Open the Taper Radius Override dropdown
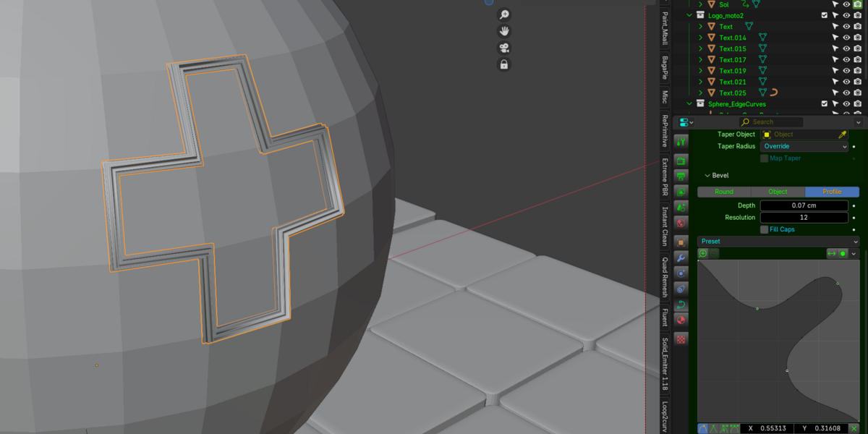This screenshot has width=868, height=434. [x=804, y=146]
